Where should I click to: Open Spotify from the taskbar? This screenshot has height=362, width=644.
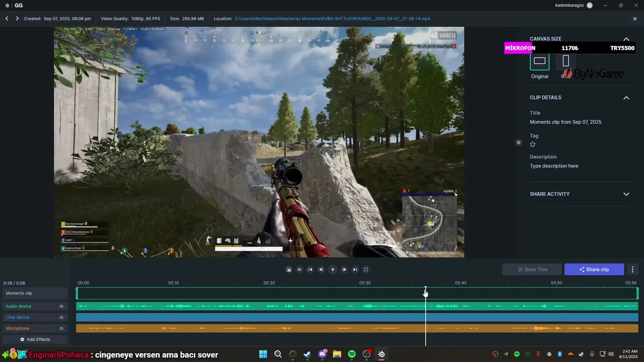pos(352,354)
